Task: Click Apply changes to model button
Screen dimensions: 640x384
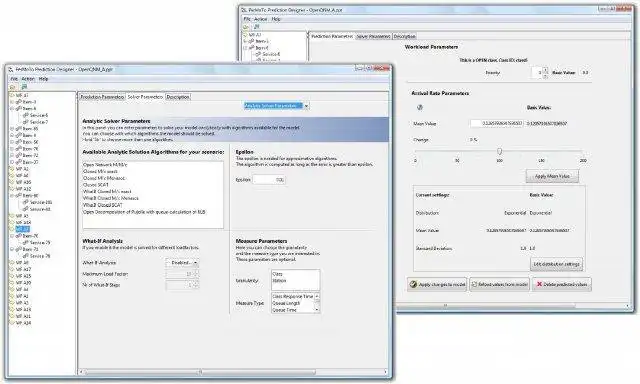Action: click(x=437, y=284)
